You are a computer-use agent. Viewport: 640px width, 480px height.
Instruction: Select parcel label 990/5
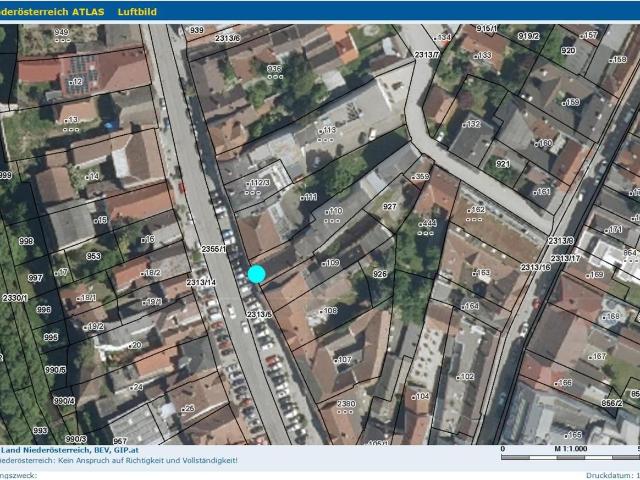pyautogui.click(x=56, y=370)
